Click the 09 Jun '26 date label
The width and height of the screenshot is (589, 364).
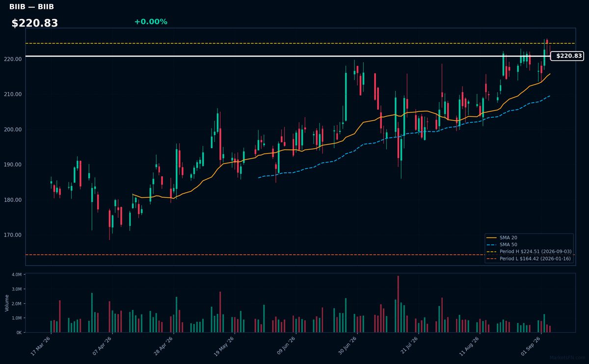click(x=286, y=345)
